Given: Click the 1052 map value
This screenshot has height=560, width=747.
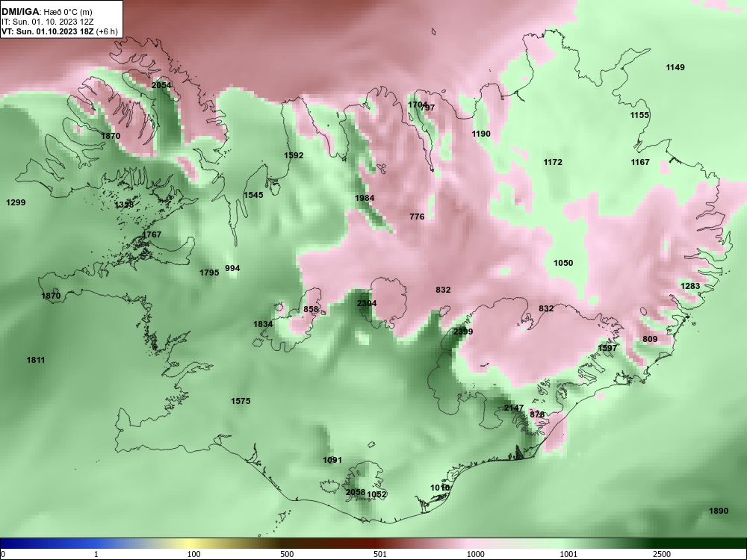Looking at the screenshot, I should point(376,495).
